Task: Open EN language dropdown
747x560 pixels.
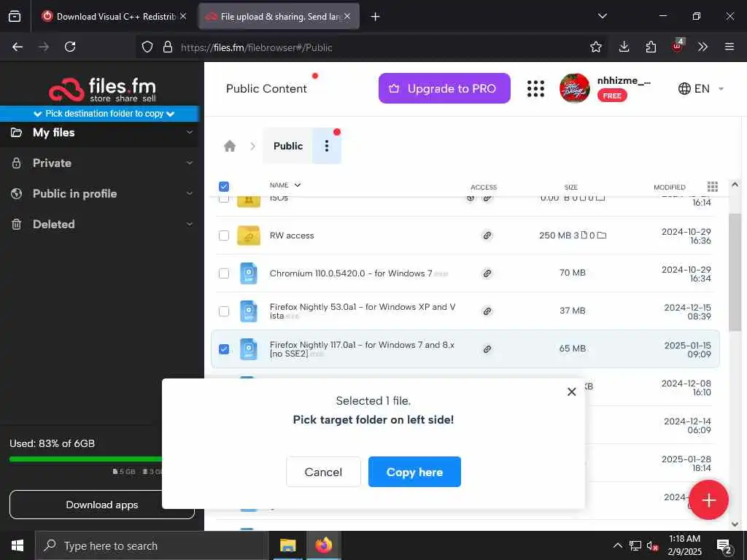Action: click(701, 88)
